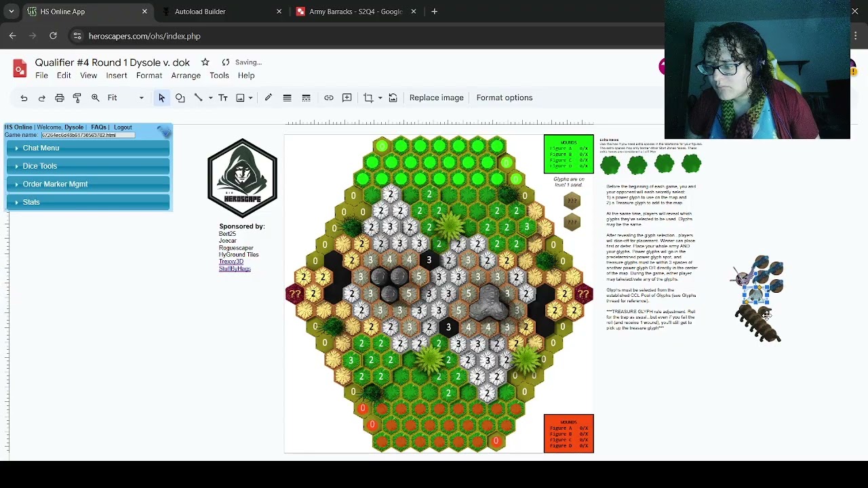Click the zoom magnifier tool
This screenshot has height=488, width=868.
96,98
